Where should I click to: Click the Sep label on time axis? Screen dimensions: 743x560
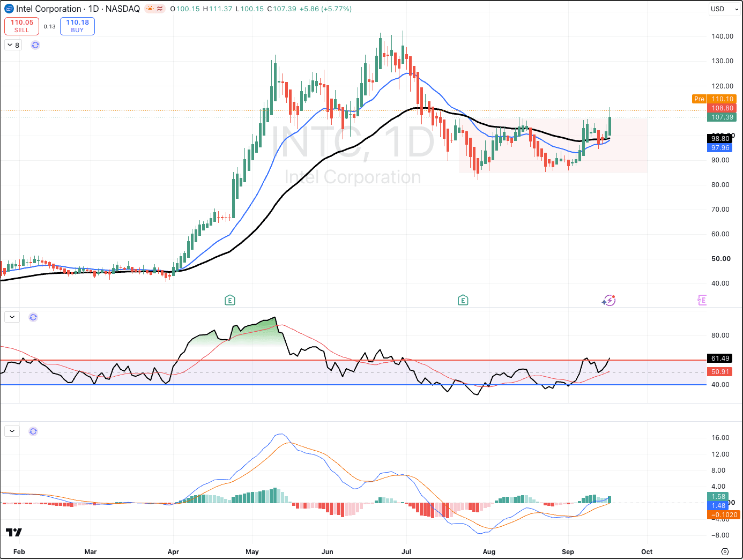(568, 552)
